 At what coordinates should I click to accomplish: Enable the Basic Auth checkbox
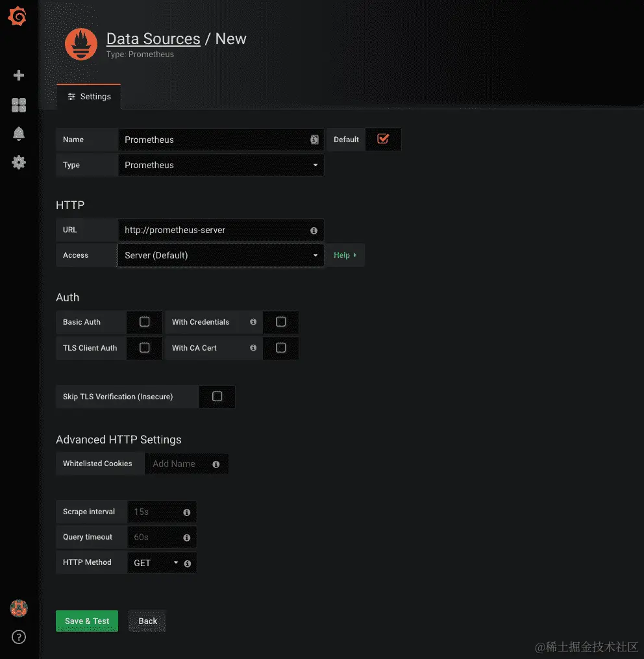144,322
